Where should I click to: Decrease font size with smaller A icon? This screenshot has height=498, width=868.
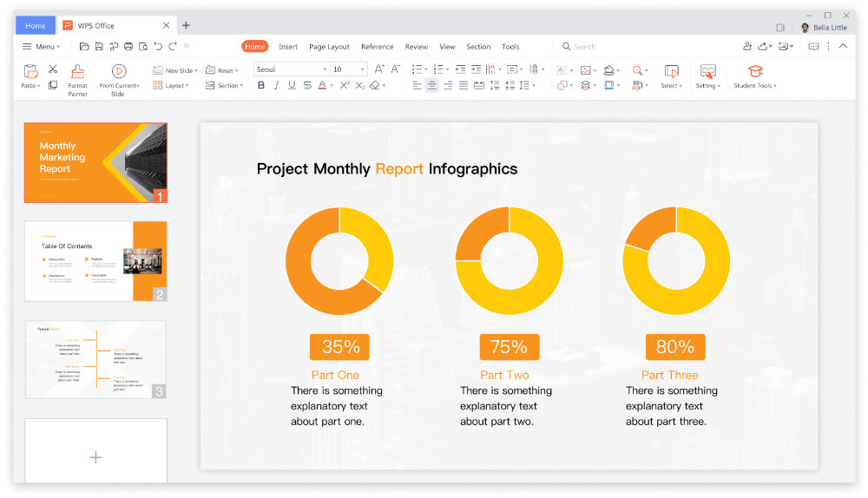click(x=395, y=69)
